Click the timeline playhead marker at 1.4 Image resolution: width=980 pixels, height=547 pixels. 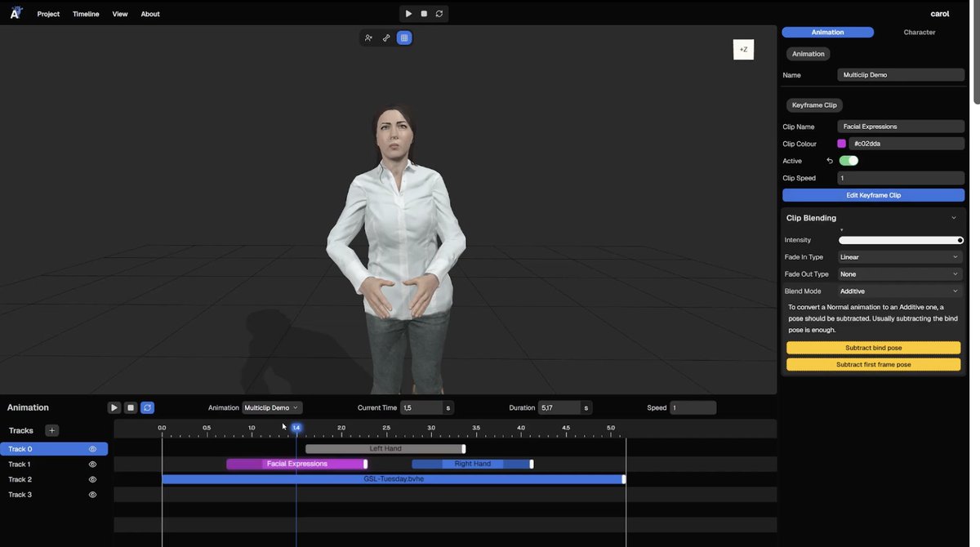point(296,428)
